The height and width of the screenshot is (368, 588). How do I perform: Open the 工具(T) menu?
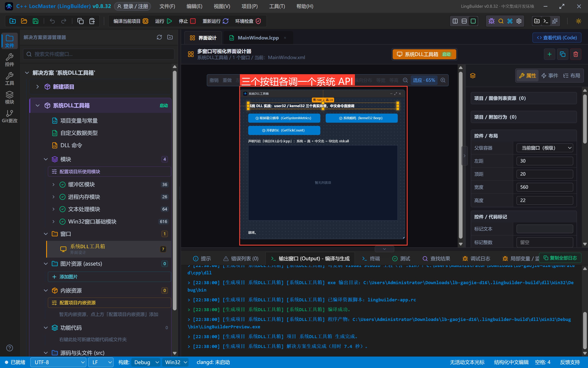[x=277, y=6]
